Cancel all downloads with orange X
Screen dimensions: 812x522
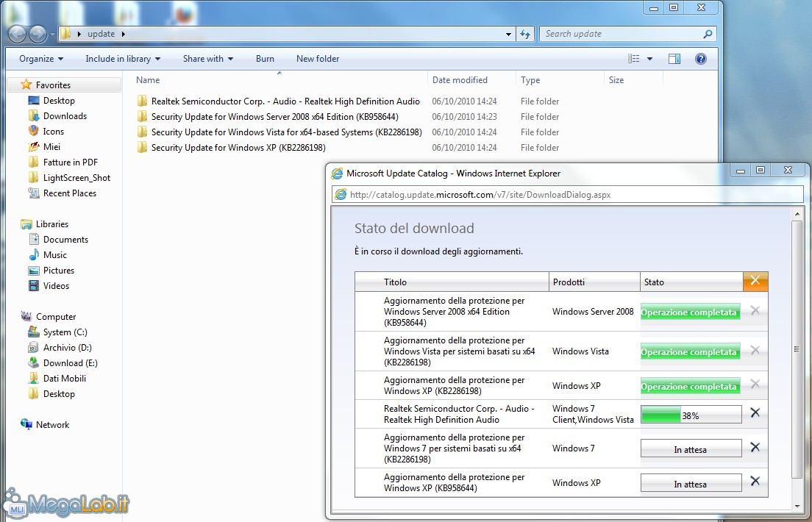tap(755, 281)
